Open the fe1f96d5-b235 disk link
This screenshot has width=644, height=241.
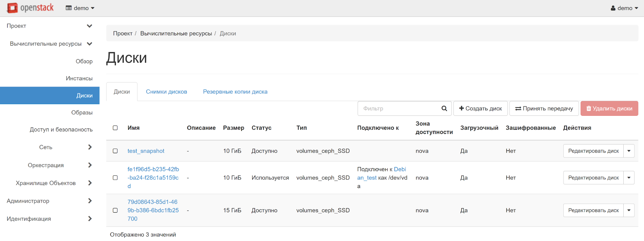[153, 178]
